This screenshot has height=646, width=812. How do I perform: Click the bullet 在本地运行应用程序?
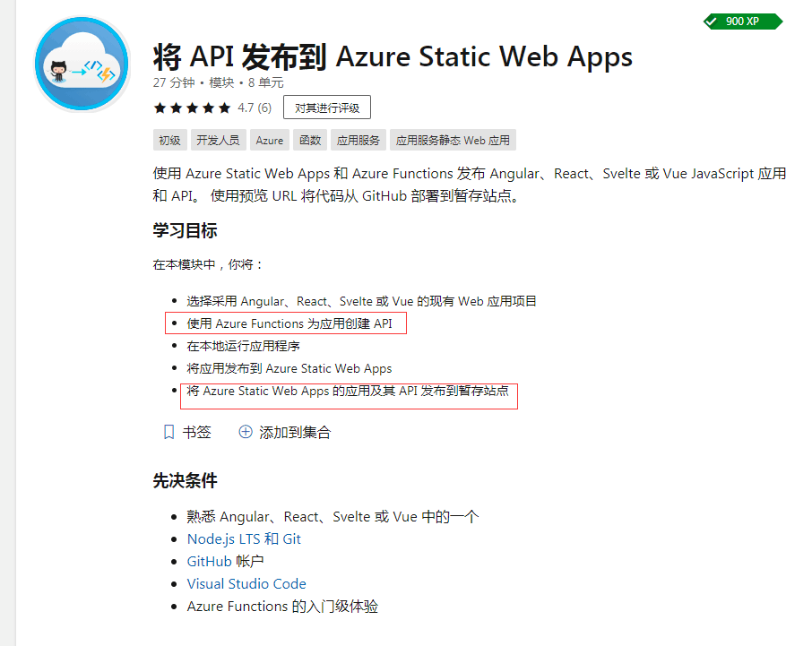coord(244,346)
